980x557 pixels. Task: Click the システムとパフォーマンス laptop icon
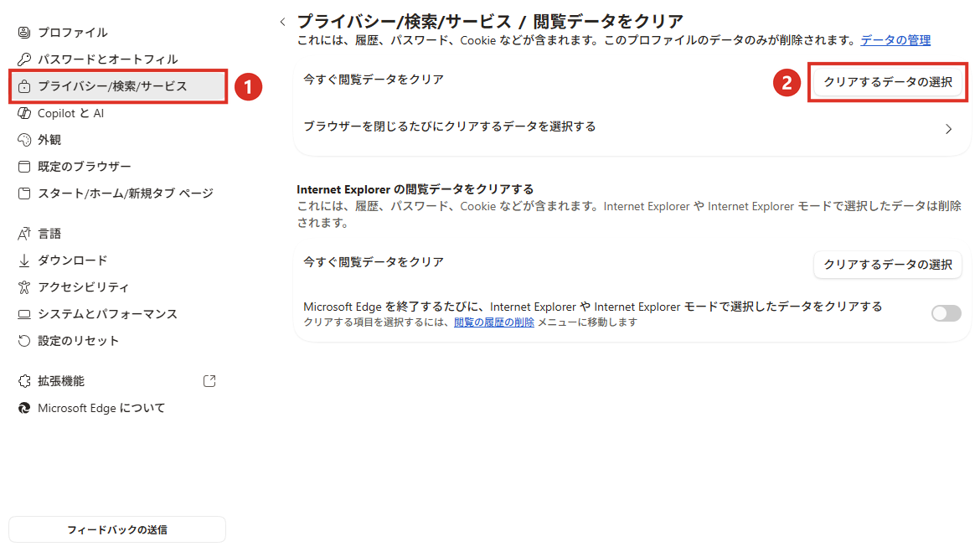tap(24, 314)
